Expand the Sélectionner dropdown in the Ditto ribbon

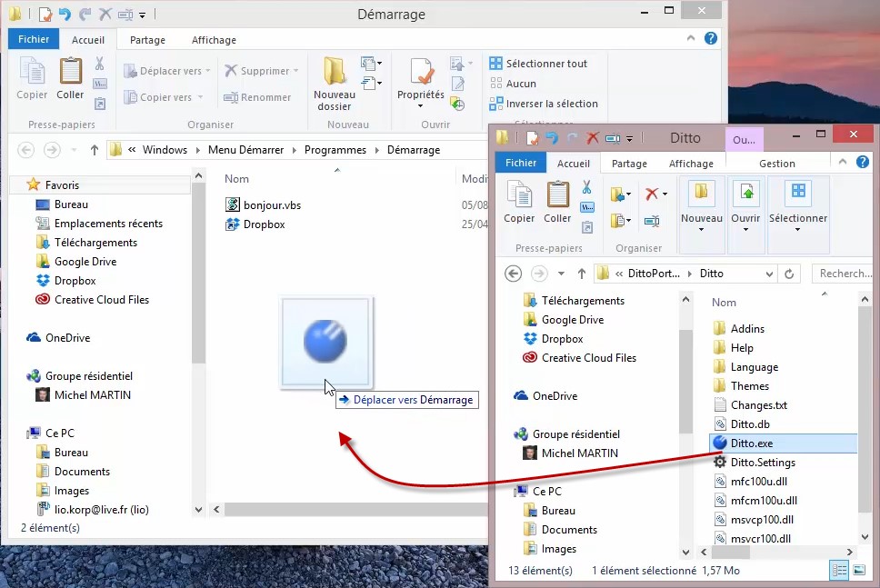[x=797, y=231]
